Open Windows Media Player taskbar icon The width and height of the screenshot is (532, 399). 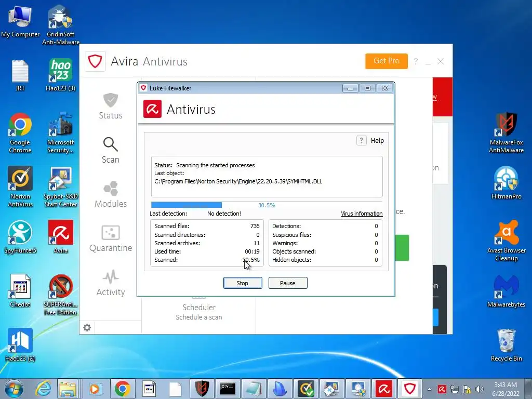coord(95,389)
